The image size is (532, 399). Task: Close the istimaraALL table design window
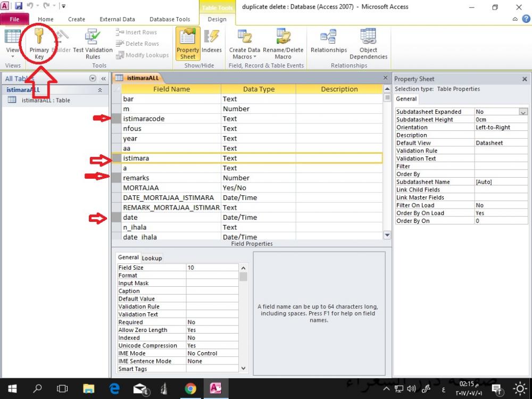(385, 78)
